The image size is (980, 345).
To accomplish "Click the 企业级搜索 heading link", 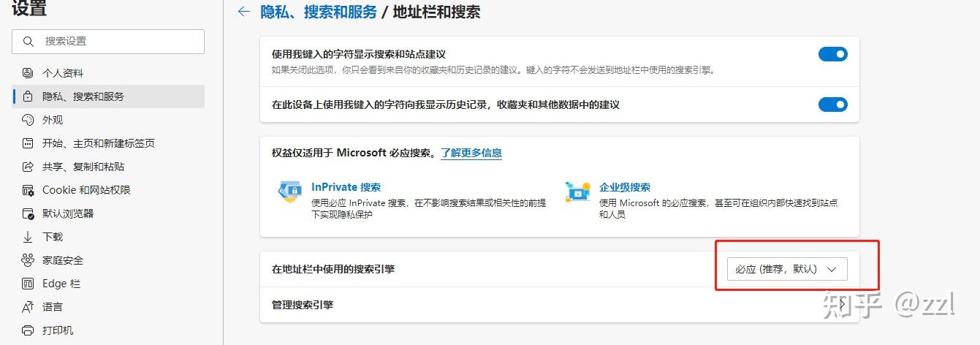I will pyautogui.click(x=625, y=187).
